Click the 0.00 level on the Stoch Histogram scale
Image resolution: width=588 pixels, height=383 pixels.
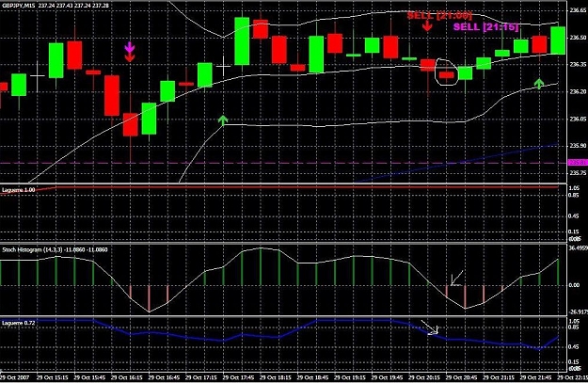574,285
